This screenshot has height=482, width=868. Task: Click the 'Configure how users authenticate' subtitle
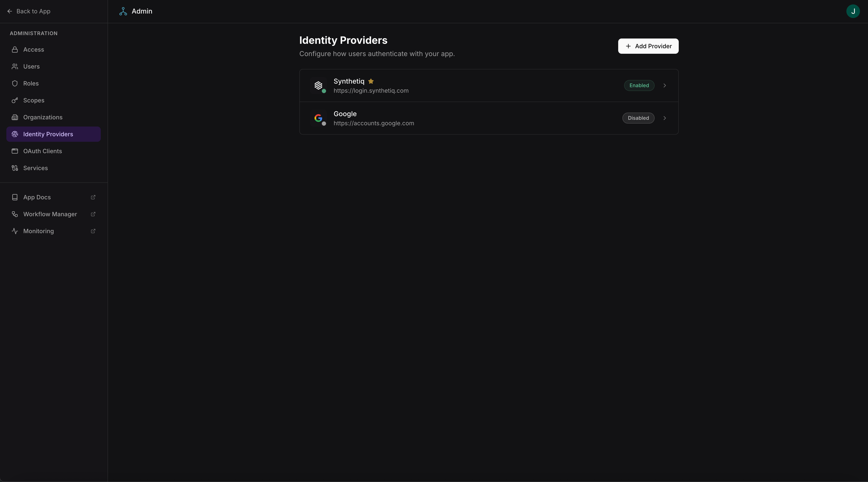(377, 54)
